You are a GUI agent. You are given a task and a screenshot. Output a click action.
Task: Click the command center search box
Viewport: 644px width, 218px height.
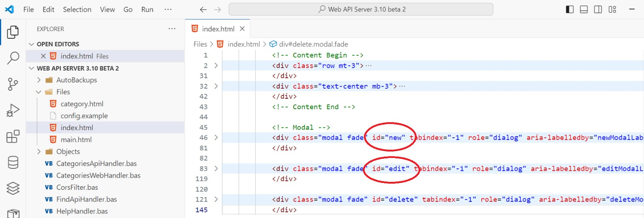point(361,9)
